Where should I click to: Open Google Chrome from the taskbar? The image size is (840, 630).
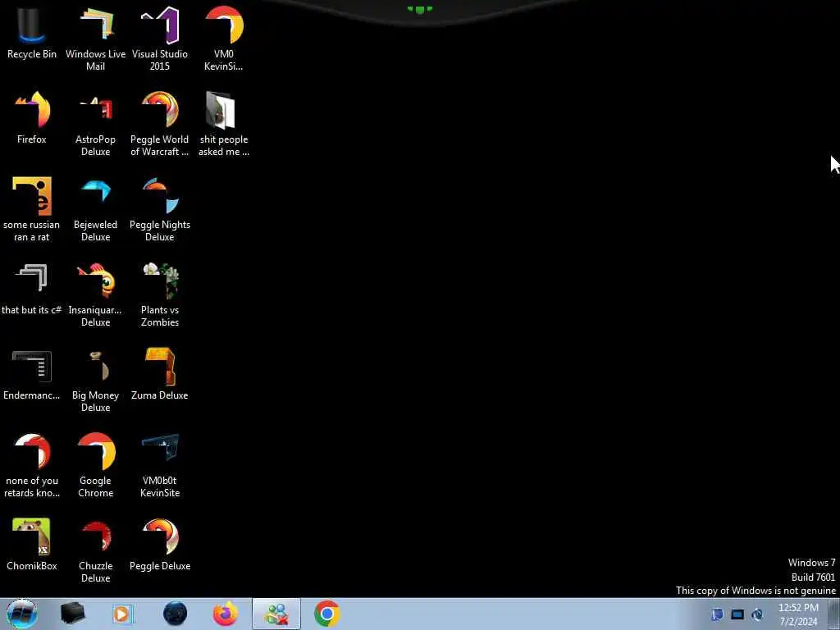326,614
